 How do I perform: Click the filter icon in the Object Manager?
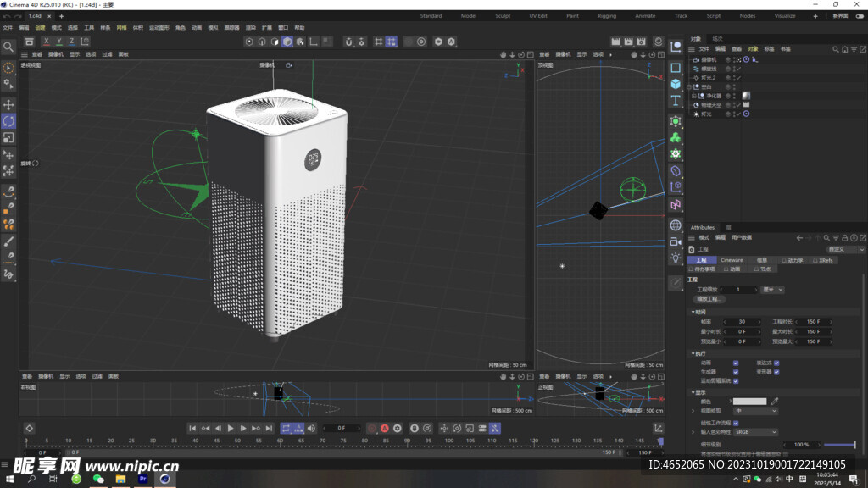(854, 49)
